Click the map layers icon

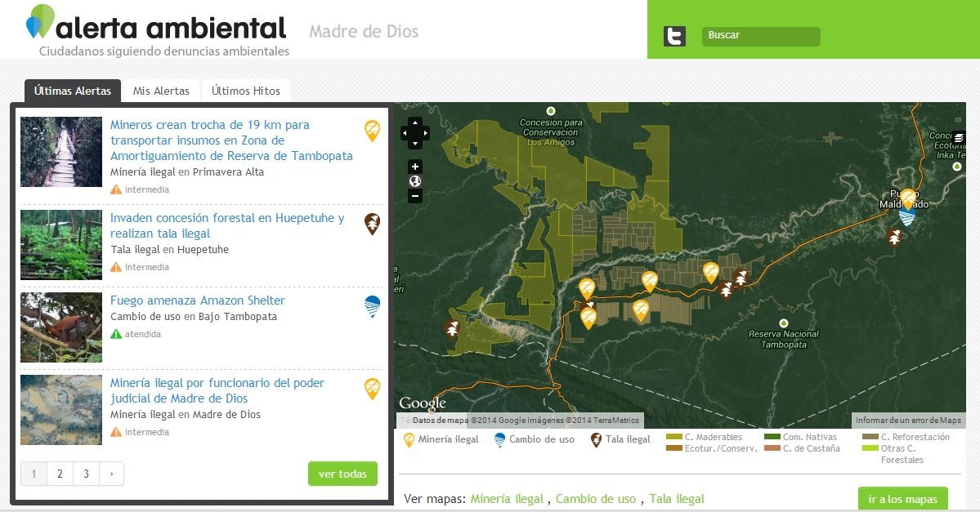pyautogui.click(x=959, y=138)
